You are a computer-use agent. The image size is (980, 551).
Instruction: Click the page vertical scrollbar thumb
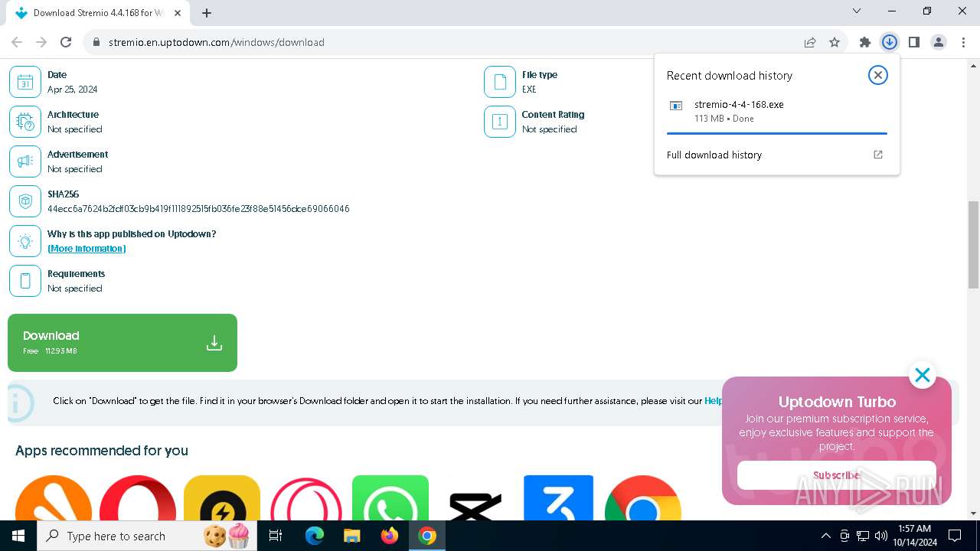[x=973, y=245]
